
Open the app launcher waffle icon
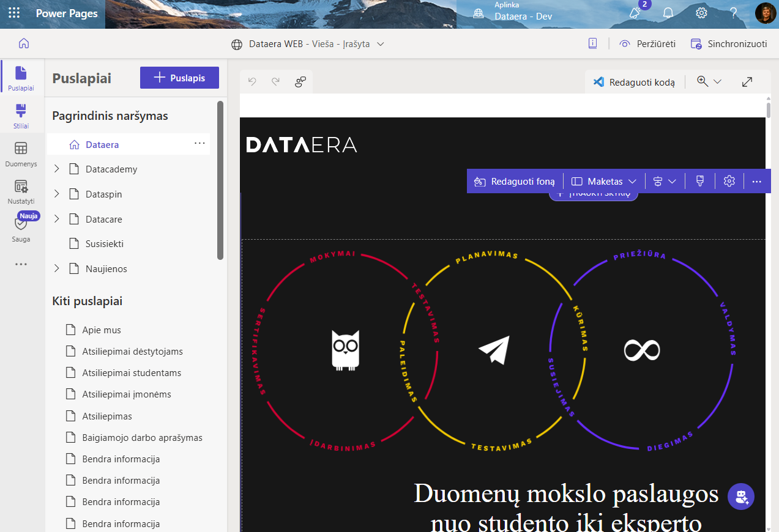pyautogui.click(x=13, y=13)
